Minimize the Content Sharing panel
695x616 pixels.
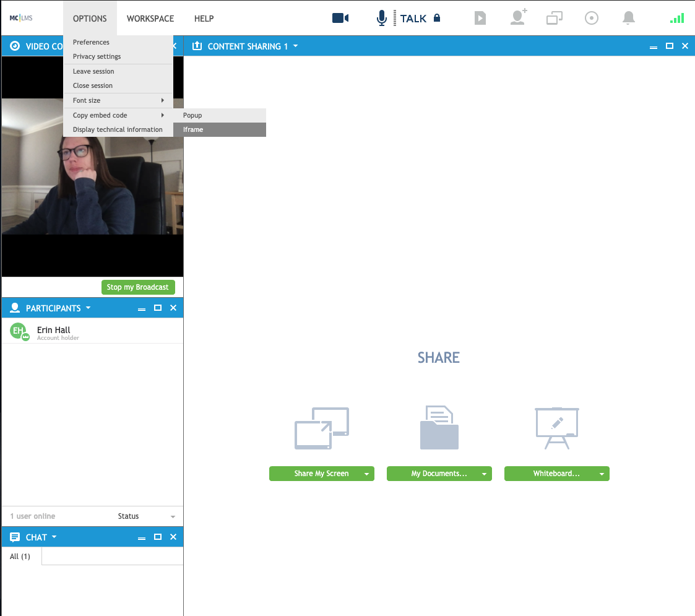[x=654, y=46]
